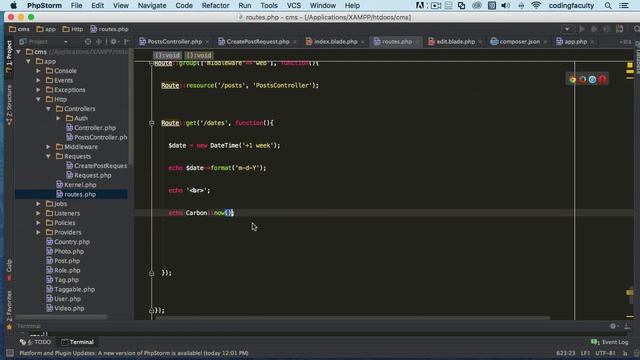This screenshot has height=360, width=640.
Task: Open the Event Log
Action: (609, 342)
